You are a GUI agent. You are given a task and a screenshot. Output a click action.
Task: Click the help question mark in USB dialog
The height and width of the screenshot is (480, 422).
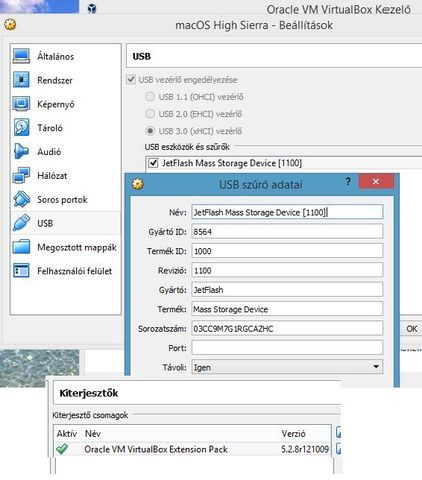click(x=348, y=182)
